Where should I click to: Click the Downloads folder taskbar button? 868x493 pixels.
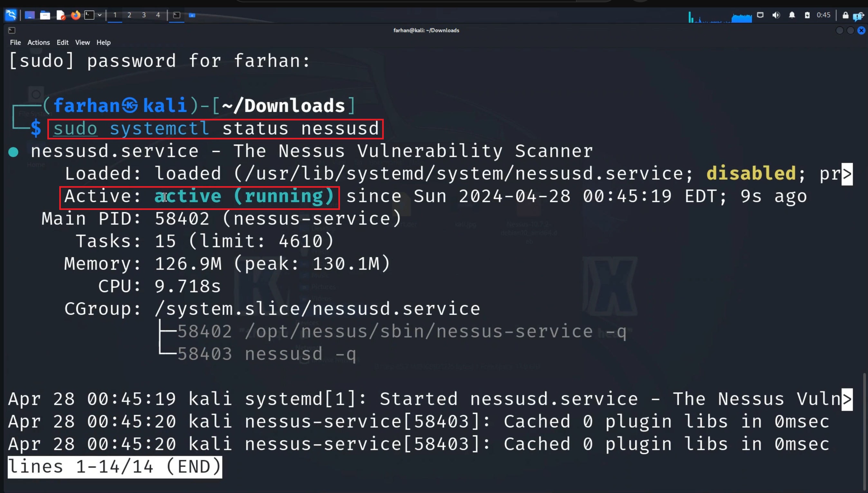coord(192,15)
